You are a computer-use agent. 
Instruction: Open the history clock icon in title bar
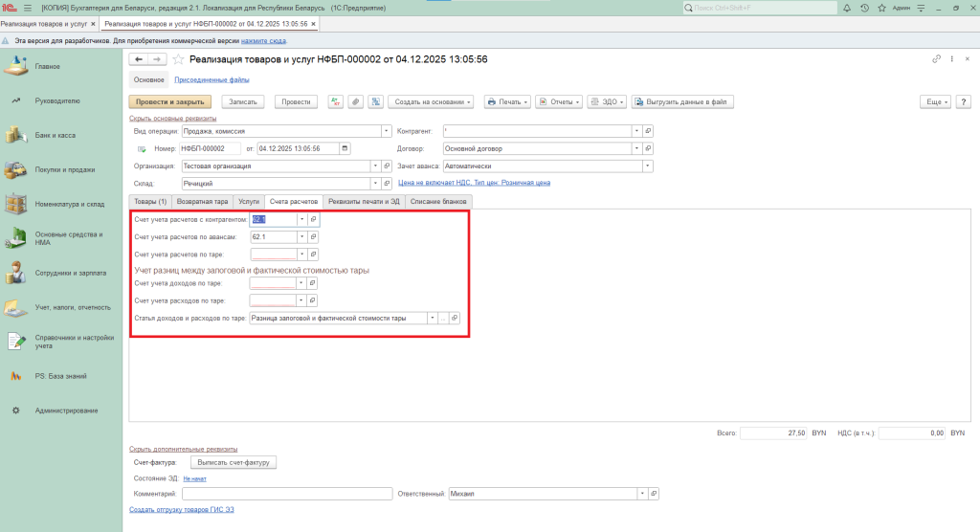(x=864, y=8)
